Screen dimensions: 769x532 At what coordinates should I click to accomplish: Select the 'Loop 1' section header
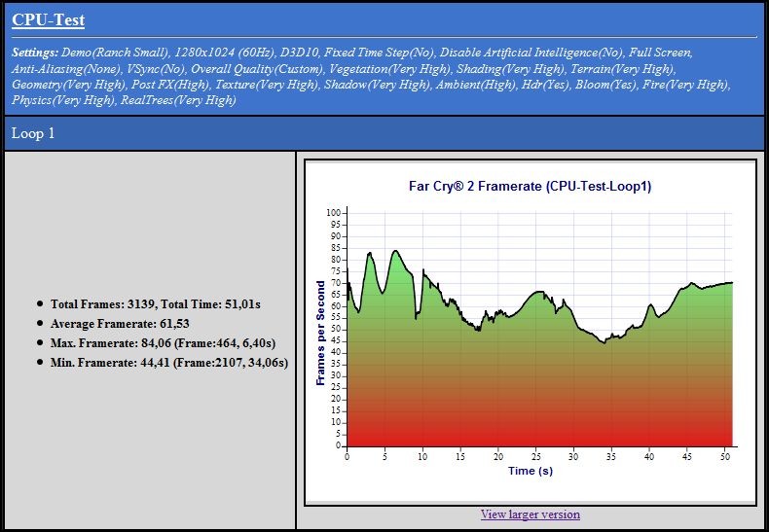pyautogui.click(x=384, y=133)
